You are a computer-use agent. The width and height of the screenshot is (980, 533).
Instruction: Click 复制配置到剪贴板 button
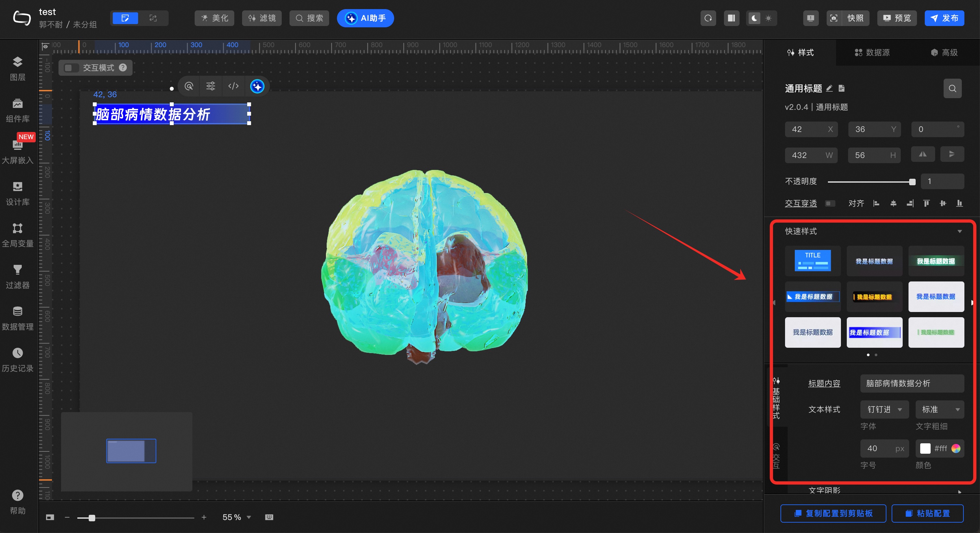tap(833, 513)
